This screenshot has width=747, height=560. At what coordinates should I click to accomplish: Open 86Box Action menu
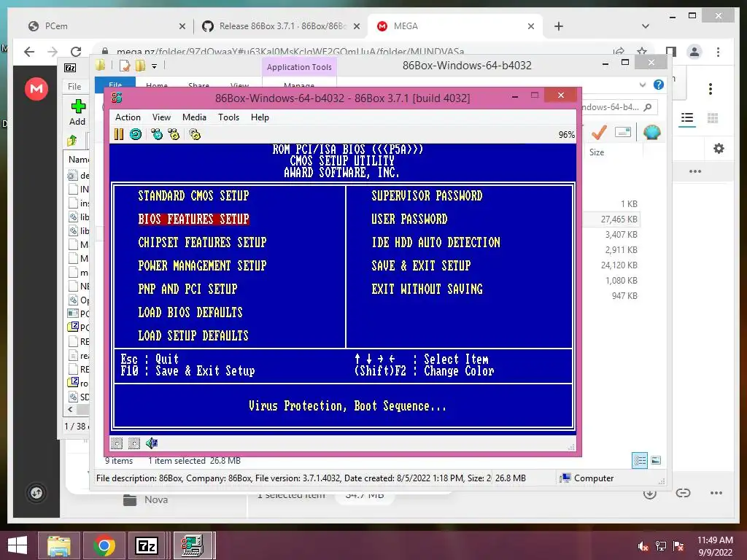pyautogui.click(x=128, y=117)
